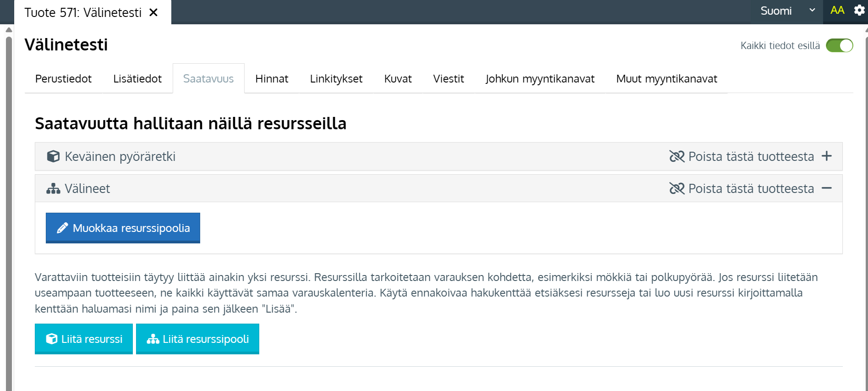Open the Hinnat tab
Image resolution: width=868 pixels, height=391 pixels.
272,79
